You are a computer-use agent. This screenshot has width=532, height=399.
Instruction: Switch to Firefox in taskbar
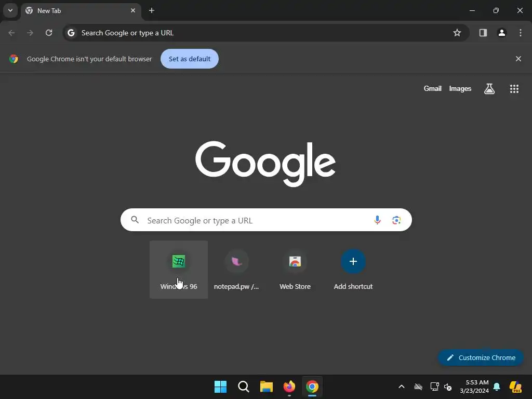click(x=289, y=387)
